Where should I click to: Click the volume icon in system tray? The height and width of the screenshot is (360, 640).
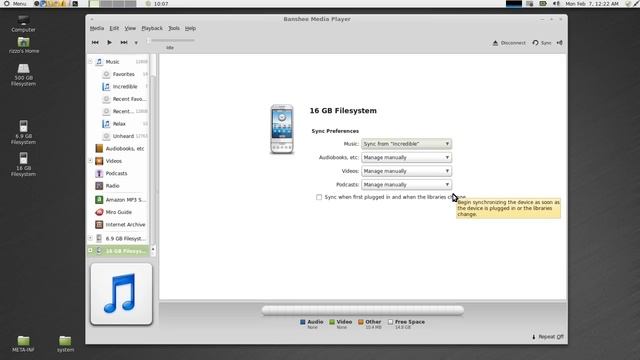[x=556, y=3]
